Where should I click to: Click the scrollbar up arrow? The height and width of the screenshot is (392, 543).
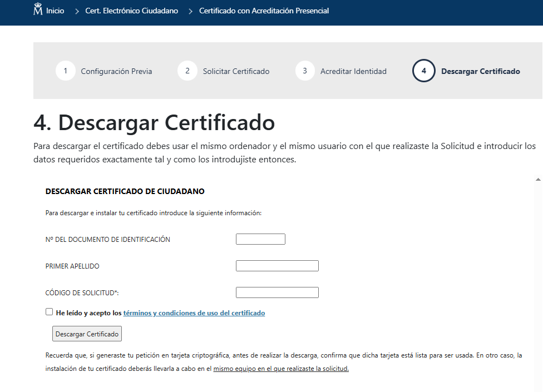538,179
